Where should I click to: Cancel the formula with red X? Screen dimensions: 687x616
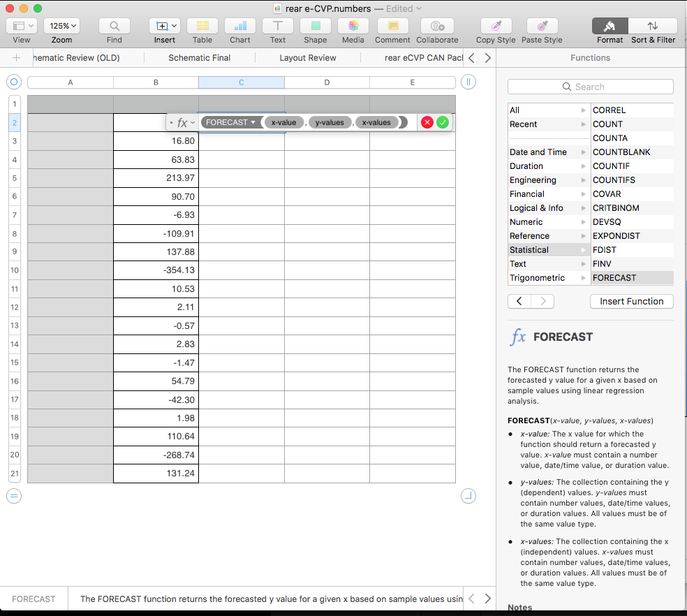tap(427, 123)
